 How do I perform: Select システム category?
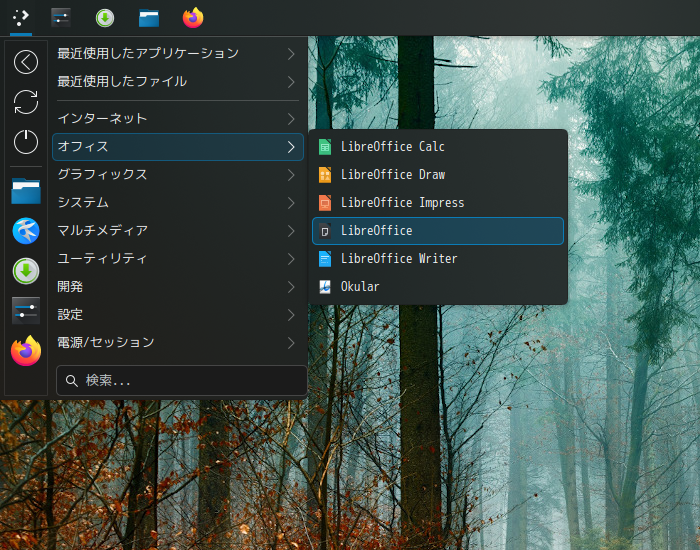click(178, 203)
